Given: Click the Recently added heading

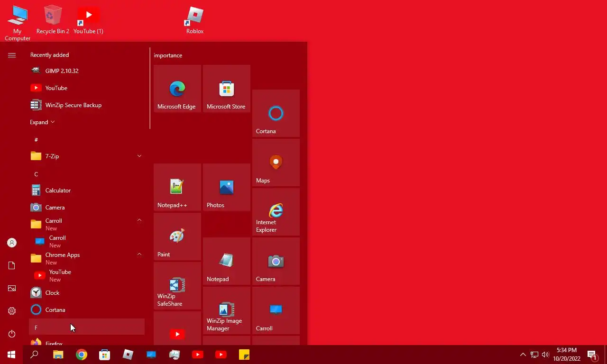Looking at the screenshot, I should [x=49, y=55].
